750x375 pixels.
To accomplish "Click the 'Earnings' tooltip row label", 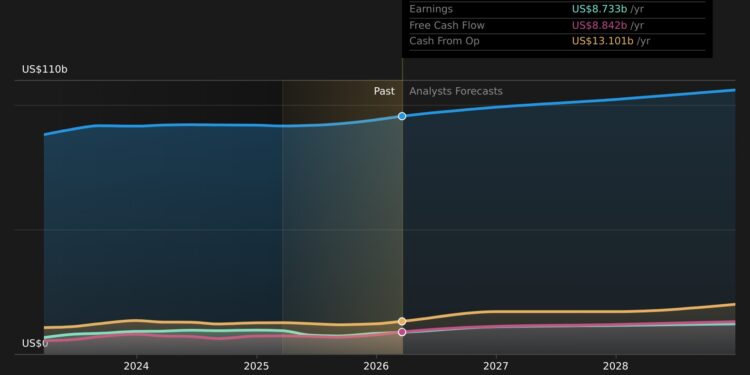I will pyautogui.click(x=431, y=9).
